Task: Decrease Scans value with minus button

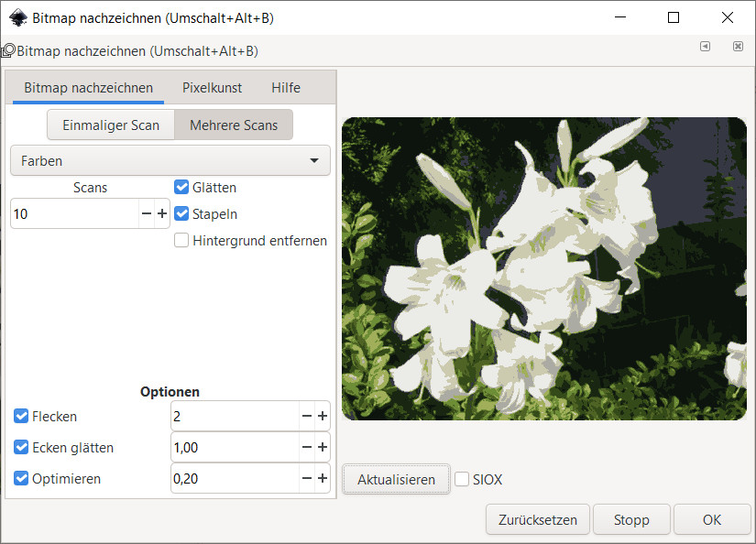Action: 147,213
